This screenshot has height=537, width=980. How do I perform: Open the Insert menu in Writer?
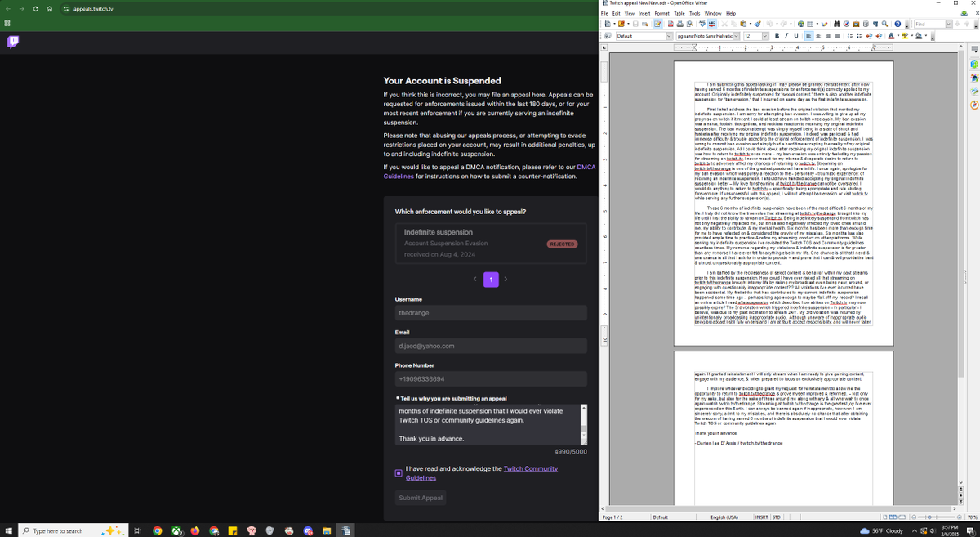644,13
